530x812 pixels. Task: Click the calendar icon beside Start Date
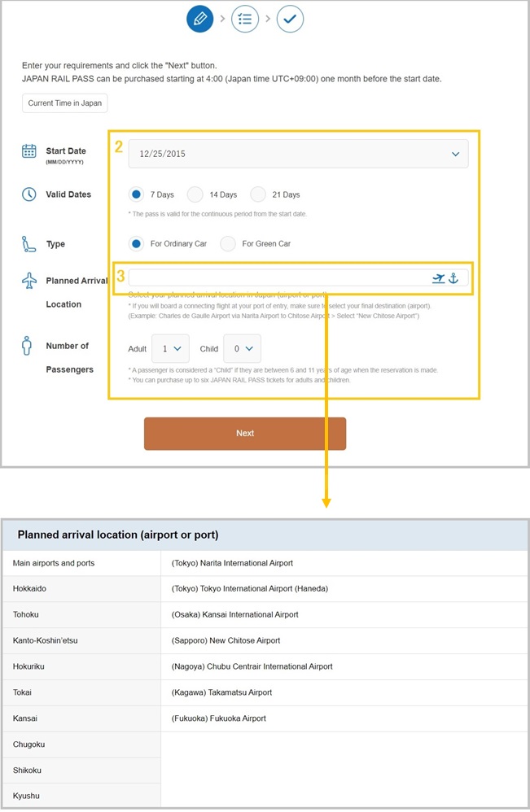point(29,151)
